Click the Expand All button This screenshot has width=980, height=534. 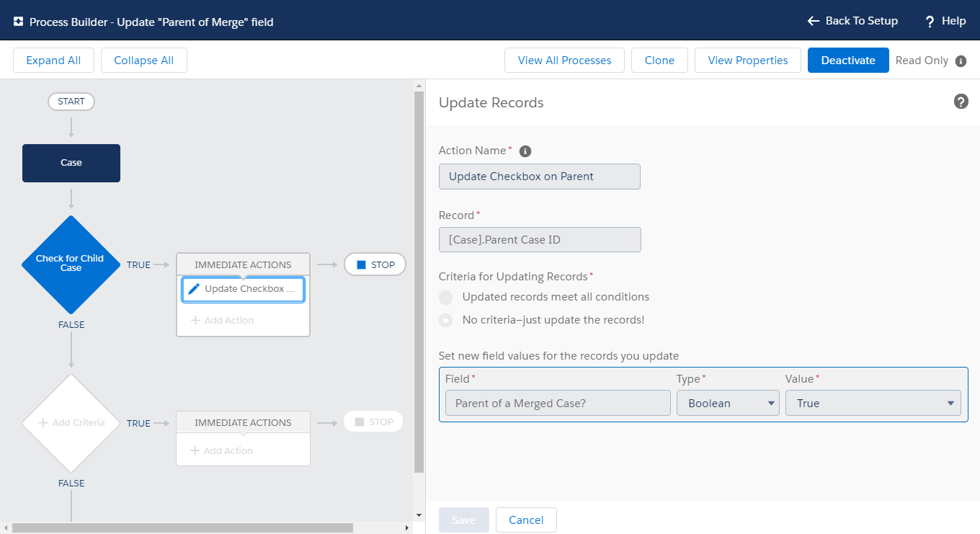pyautogui.click(x=53, y=61)
